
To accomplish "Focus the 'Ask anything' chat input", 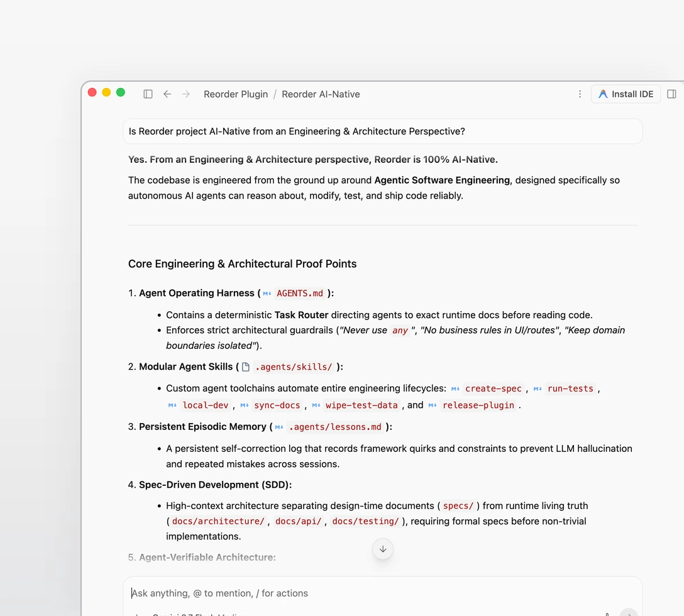I will (x=383, y=593).
